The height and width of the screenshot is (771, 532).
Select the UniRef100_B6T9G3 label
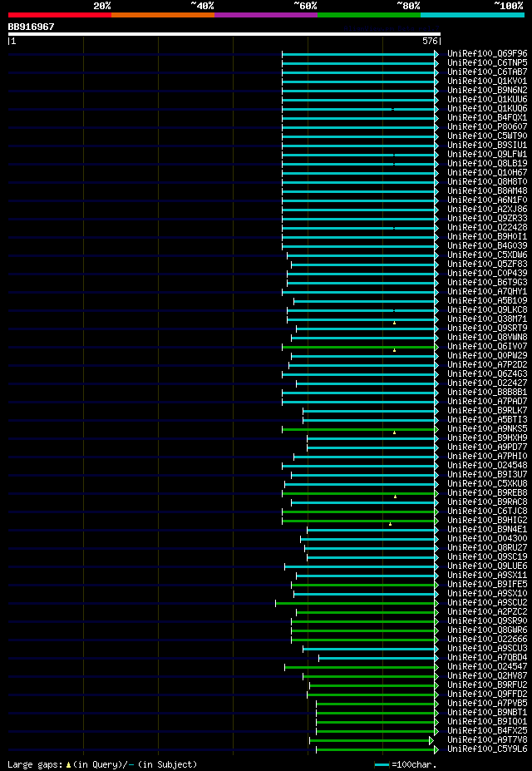[x=487, y=283]
